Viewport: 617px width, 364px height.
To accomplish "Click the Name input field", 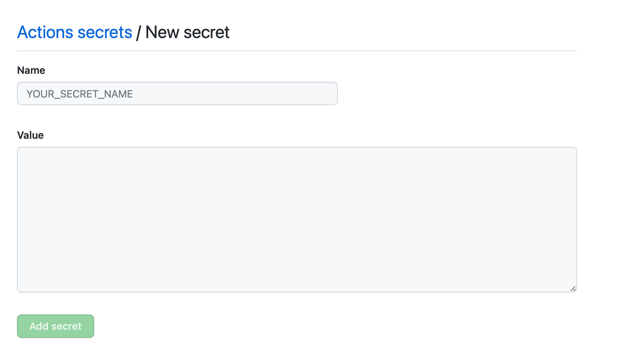I will tap(177, 93).
